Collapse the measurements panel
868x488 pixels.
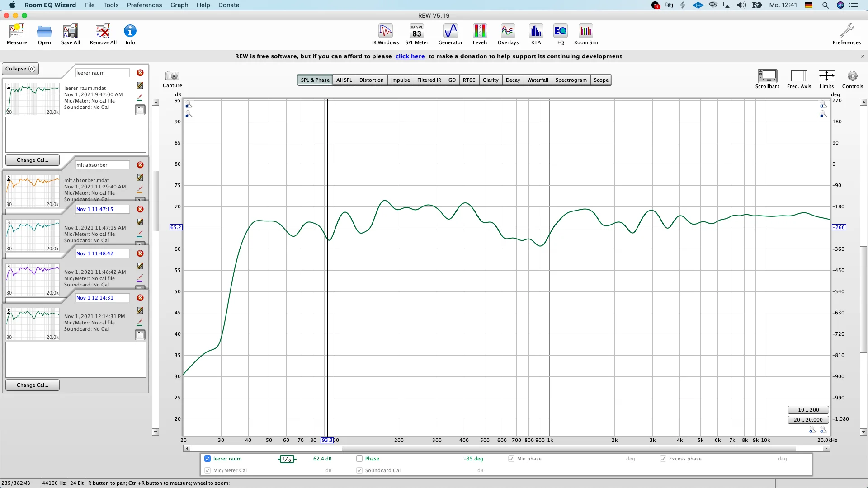click(20, 69)
